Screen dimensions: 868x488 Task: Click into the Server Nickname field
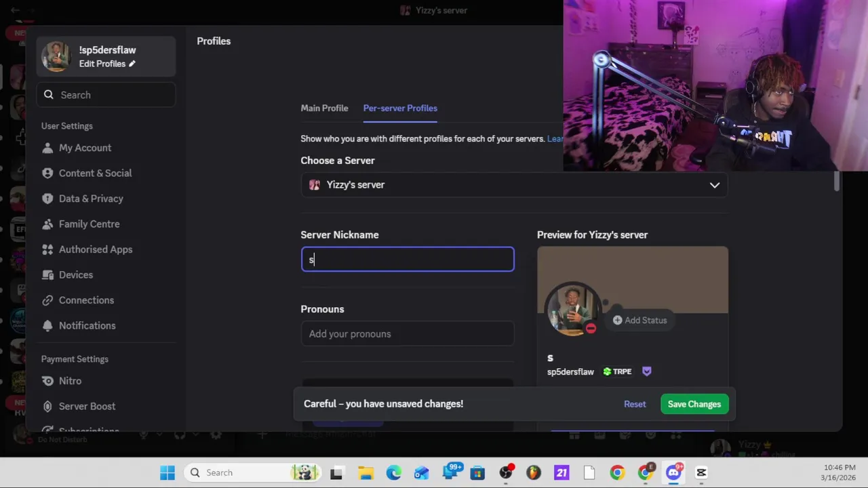pos(408,260)
